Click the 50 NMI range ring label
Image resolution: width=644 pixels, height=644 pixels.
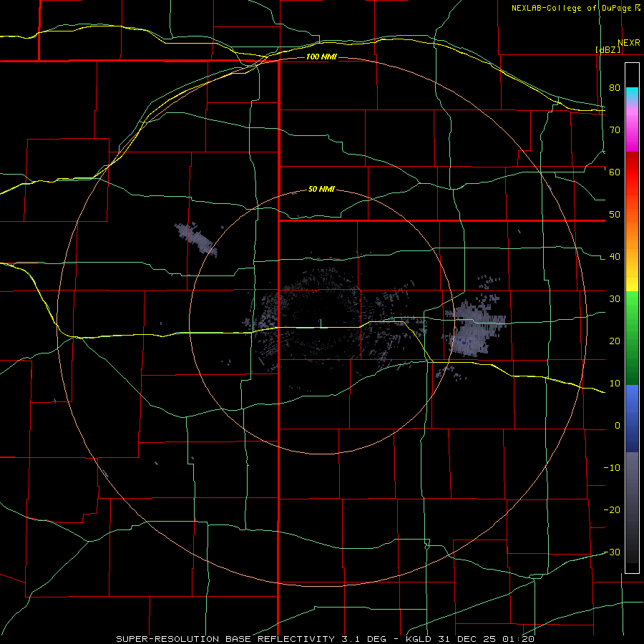click(321, 189)
